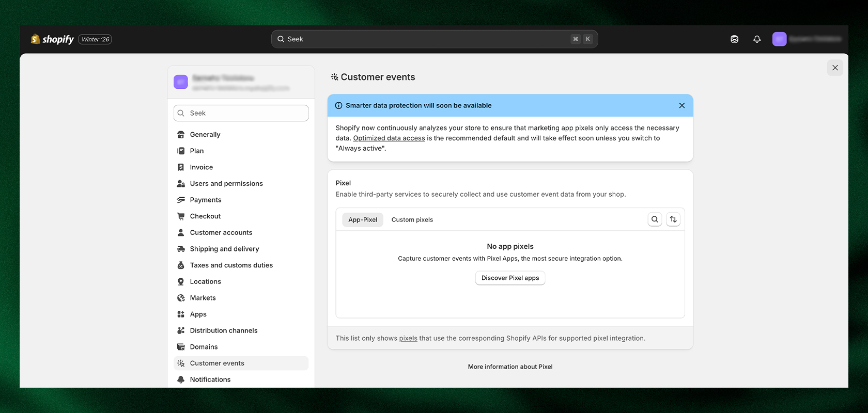The height and width of the screenshot is (413, 868).
Task: Click the Users and permissions icon
Action: point(181,184)
